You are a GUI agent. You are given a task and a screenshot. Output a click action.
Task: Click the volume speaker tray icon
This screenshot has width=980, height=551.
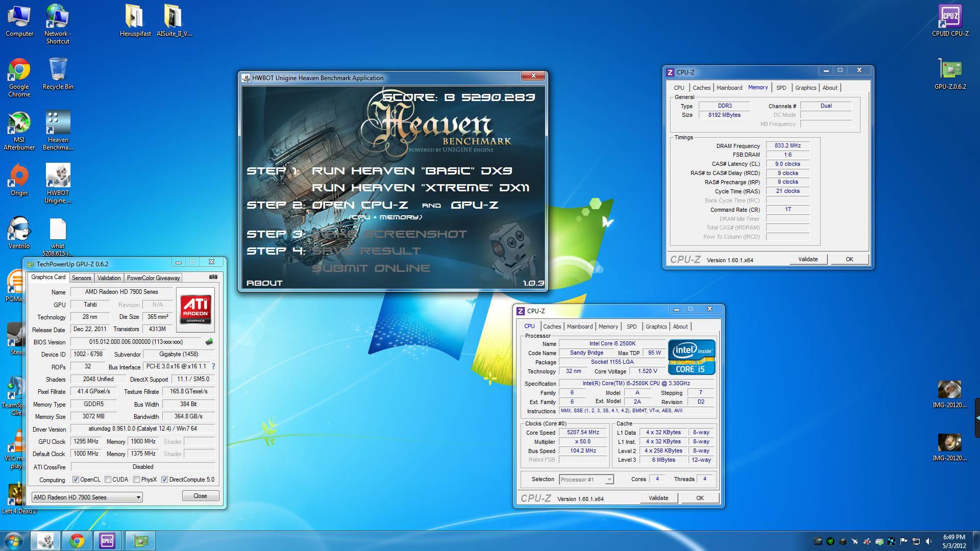(928, 541)
